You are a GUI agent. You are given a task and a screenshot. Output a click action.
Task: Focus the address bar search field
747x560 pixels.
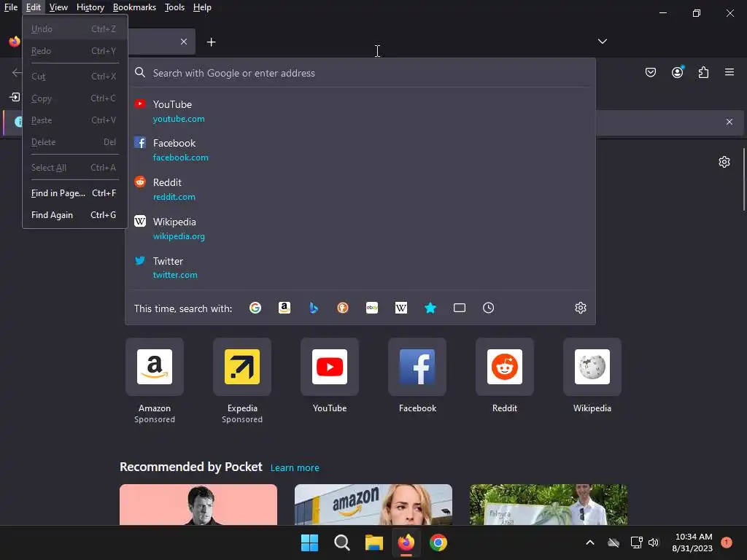(x=362, y=73)
